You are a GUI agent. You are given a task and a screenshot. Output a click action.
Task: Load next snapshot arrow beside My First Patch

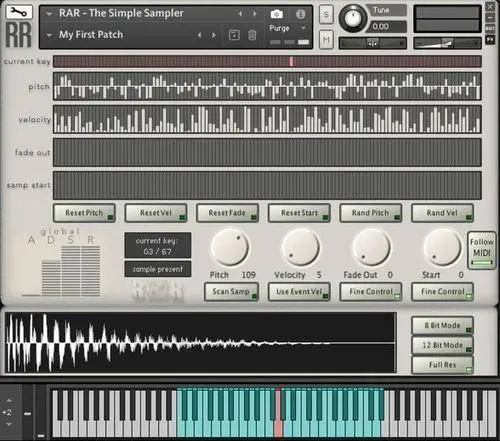coord(214,35)
